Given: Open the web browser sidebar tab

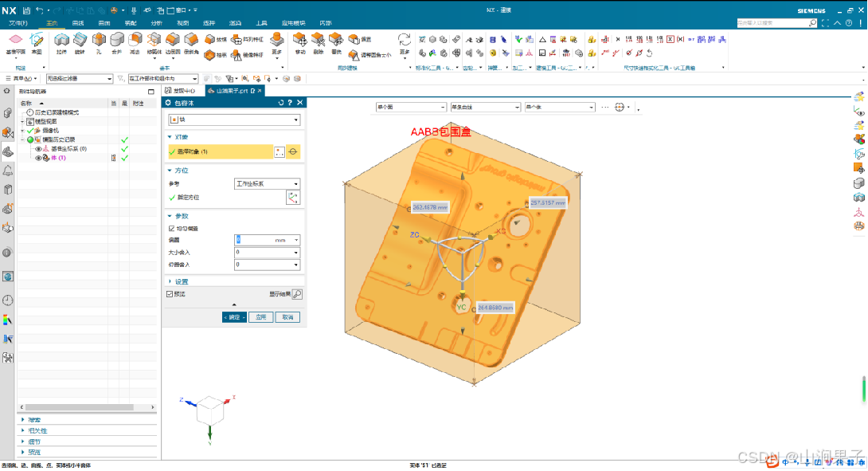Looking at the screenshot, I should tap(8, 276).
